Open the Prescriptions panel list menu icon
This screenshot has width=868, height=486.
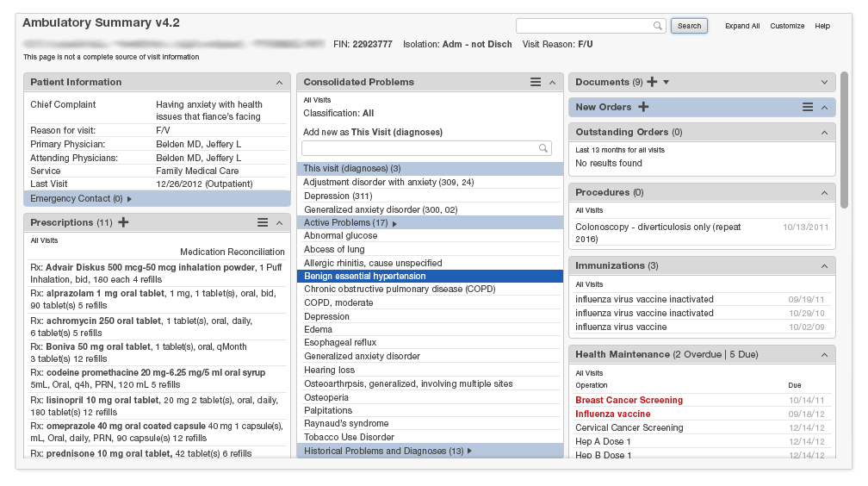pyautogui.click(x=263, y=222)
